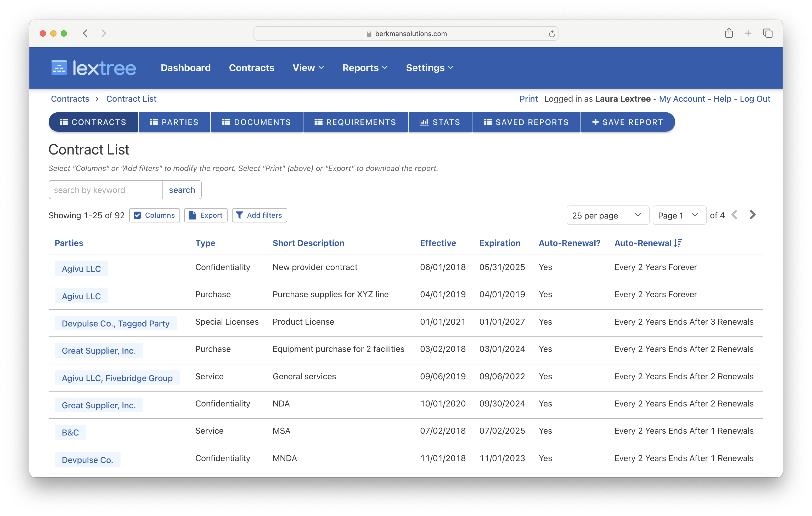Sort by the Type column header

[205, 243]
